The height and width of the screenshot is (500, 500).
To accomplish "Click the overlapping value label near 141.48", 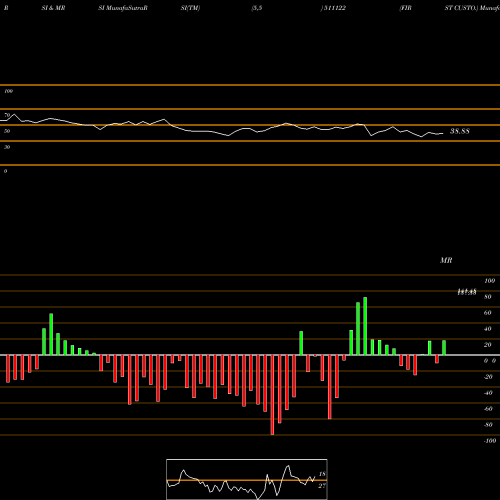I will click(467, 292).
